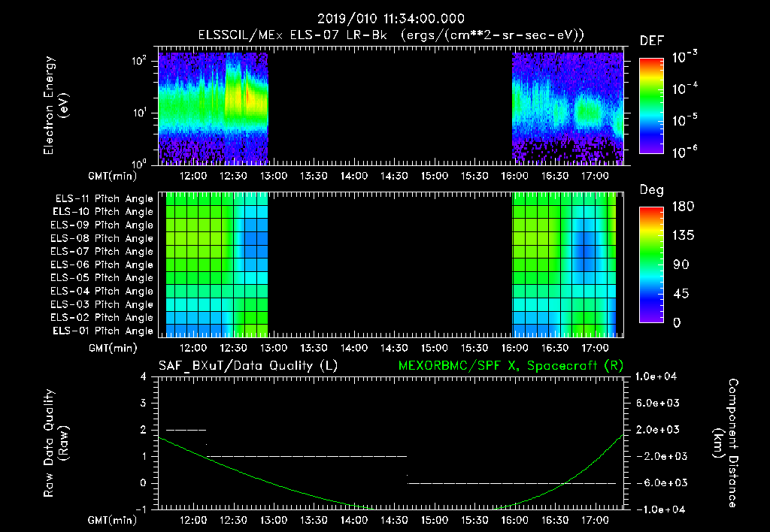The height and width of the screenshot is (532, 770).
Task: Click the 1.0e+04 right axis tick label
Action: click(x=656, y=376)
